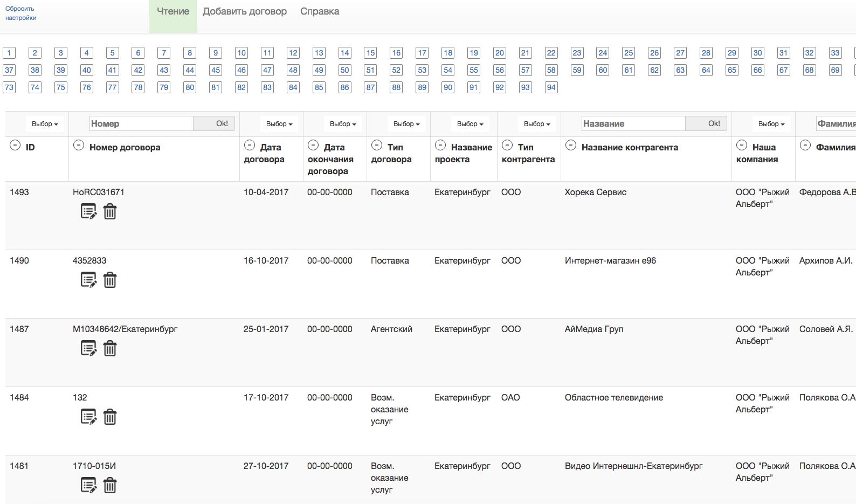
Task: Hide the Название контрагента column
Action: [x=571, y=145]
